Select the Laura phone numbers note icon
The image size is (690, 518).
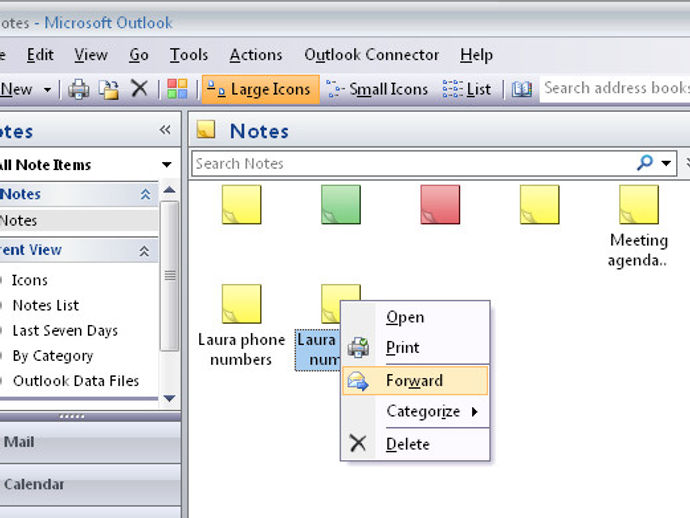click(x=242, y=304)
